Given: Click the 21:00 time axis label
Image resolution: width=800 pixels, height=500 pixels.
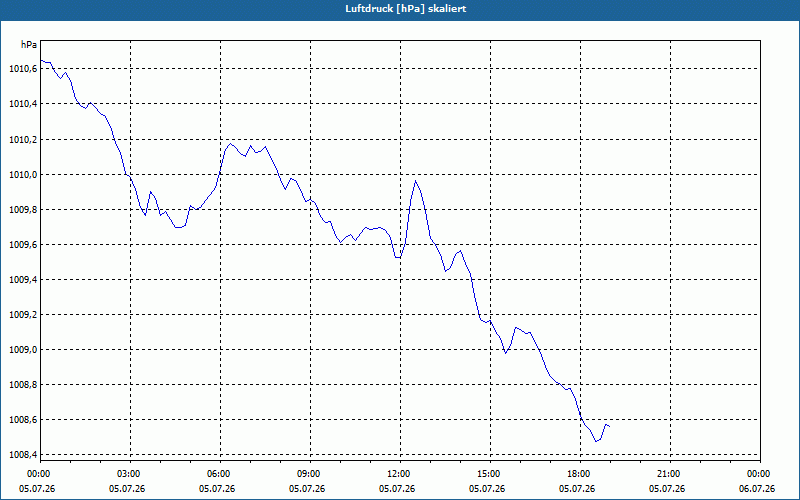Looking at the screenshot, I should click(670, 474).
